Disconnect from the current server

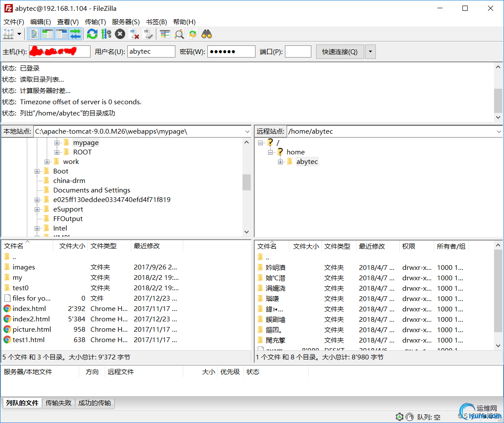point(134,34)
